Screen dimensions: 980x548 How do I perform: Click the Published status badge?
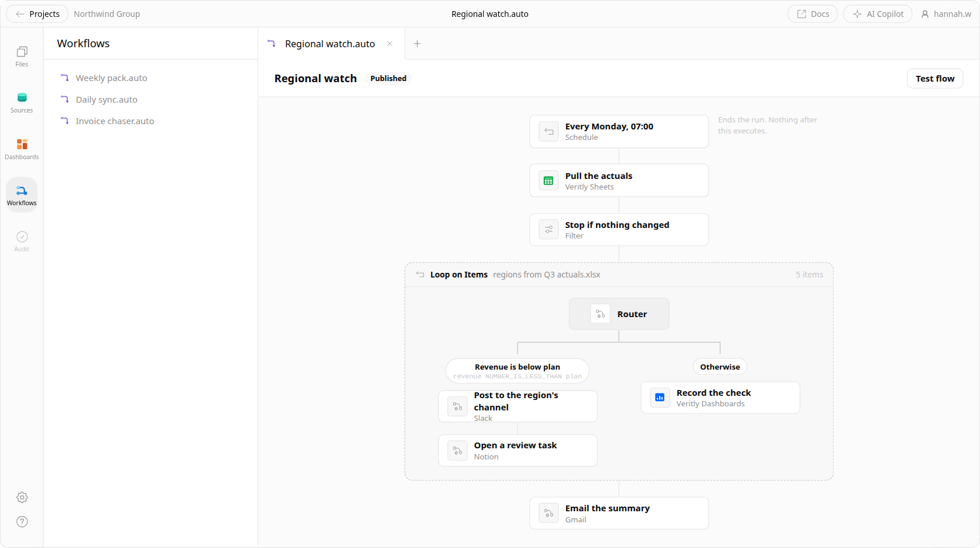388,79
